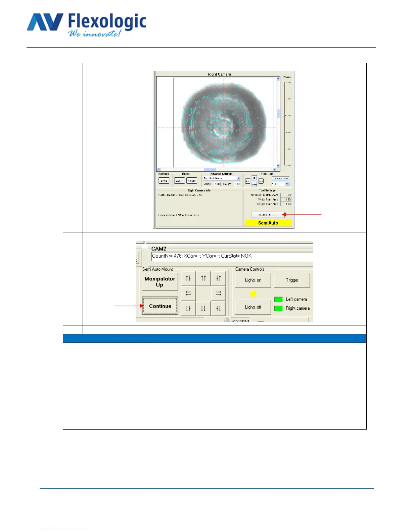
Task: Click the vertical Zoom slider handle
Action: (285, 116)
